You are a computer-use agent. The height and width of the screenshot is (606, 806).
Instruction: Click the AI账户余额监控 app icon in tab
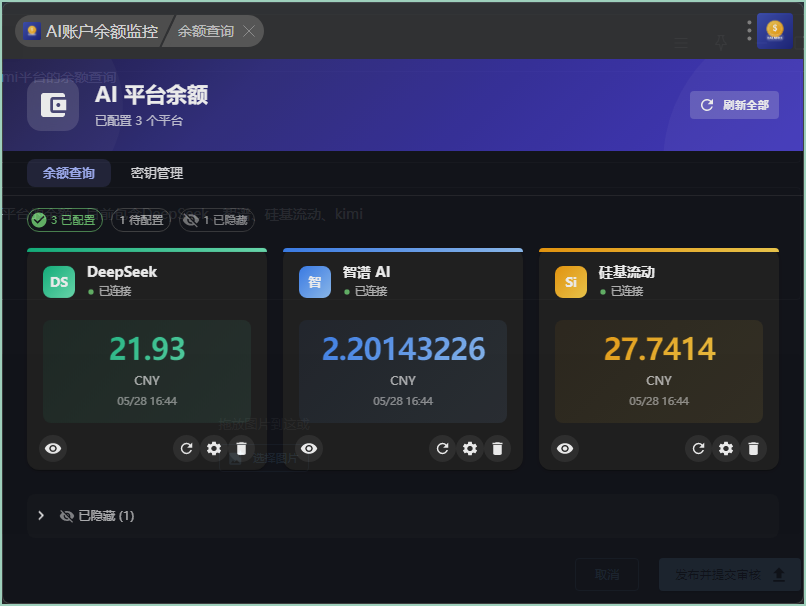[x=32, y=31]
